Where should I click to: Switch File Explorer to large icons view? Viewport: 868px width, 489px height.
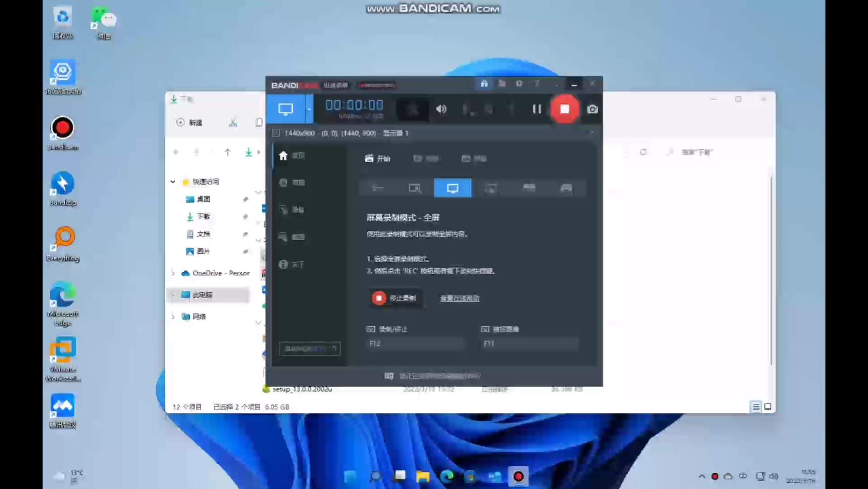(767, 407)
